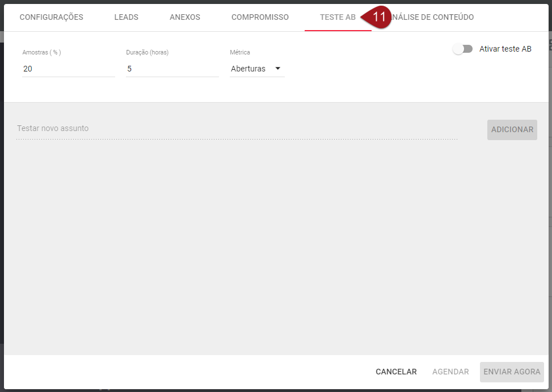
Task: Focus the Amostras percentage field
Action: tap(68, 69)
